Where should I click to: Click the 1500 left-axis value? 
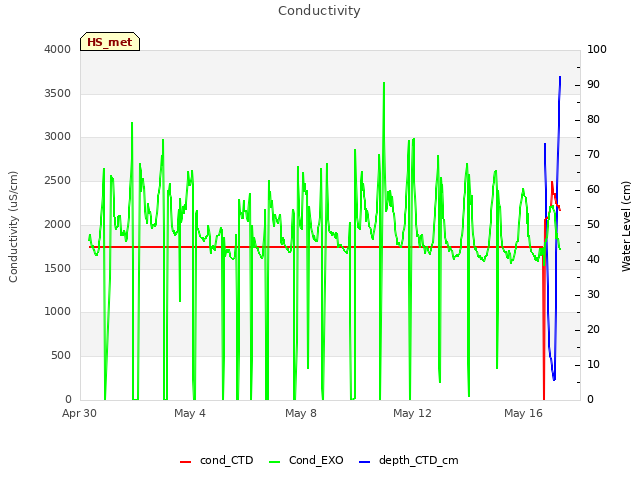click(58, 268)
